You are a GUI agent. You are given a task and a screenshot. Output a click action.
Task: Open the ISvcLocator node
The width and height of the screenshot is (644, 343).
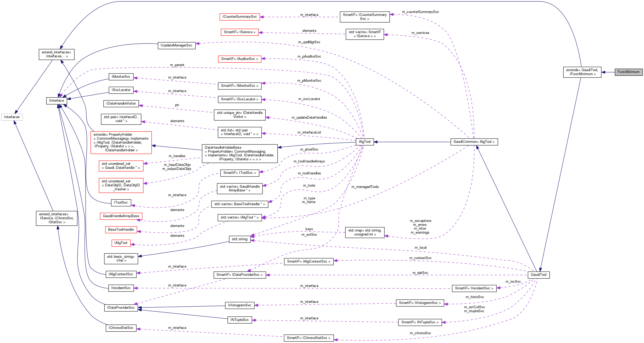point(121,90)
